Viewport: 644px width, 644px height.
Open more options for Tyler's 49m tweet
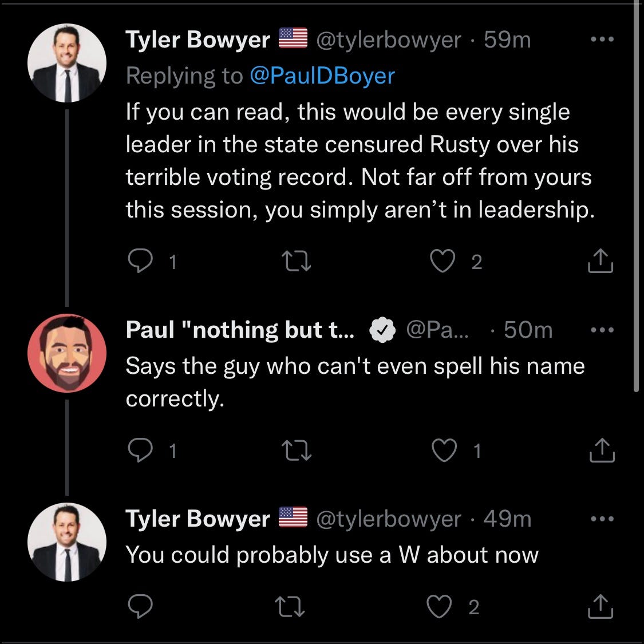tap(602, 519)
